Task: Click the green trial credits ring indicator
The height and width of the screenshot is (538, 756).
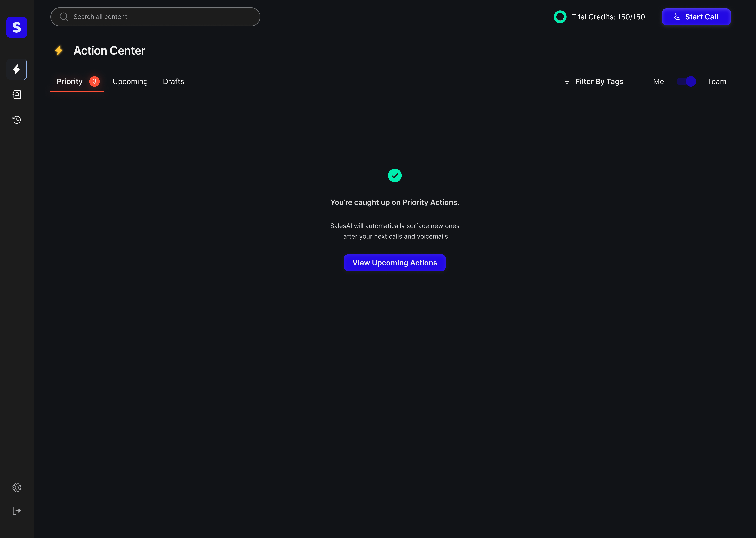Action: pos(560,17)
